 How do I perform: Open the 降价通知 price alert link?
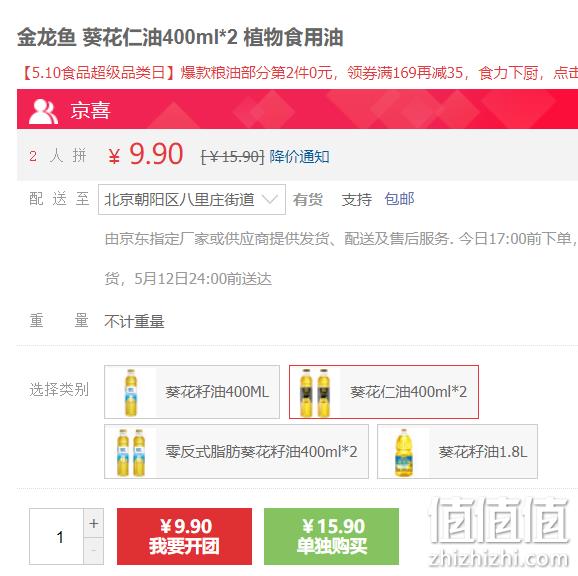(299, 157)
